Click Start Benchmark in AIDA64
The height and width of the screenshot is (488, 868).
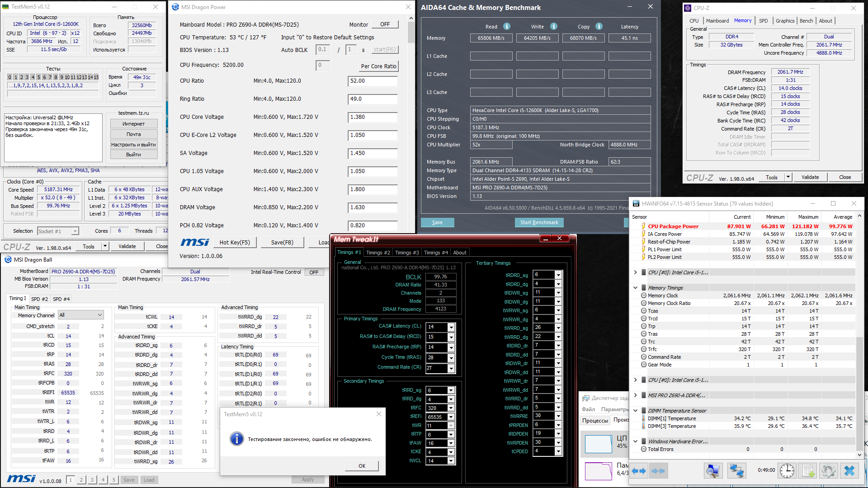(539, 222)
